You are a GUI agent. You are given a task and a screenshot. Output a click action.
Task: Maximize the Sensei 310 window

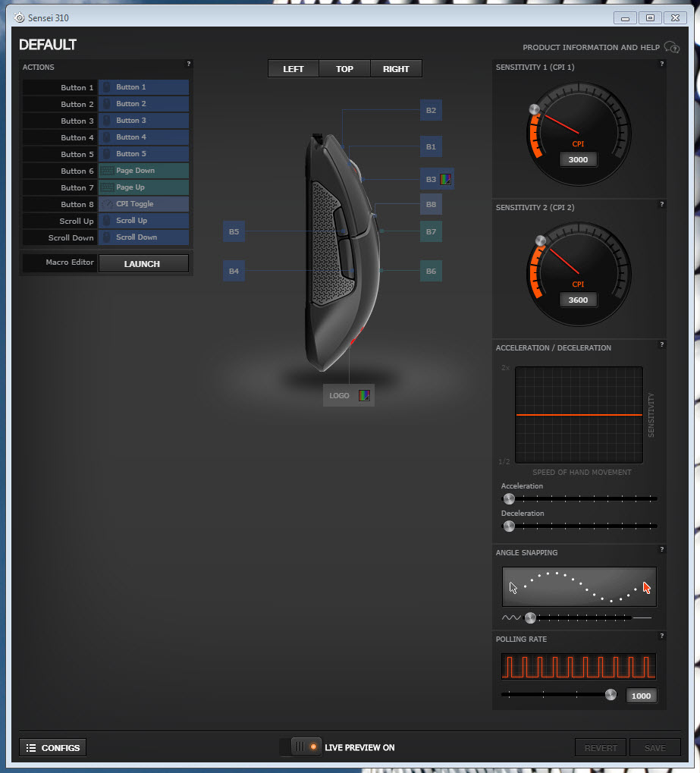(650, 18)
